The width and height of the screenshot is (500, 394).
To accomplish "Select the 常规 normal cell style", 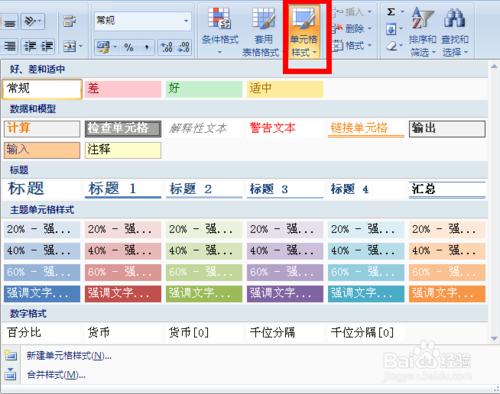I will pos(42,89).
